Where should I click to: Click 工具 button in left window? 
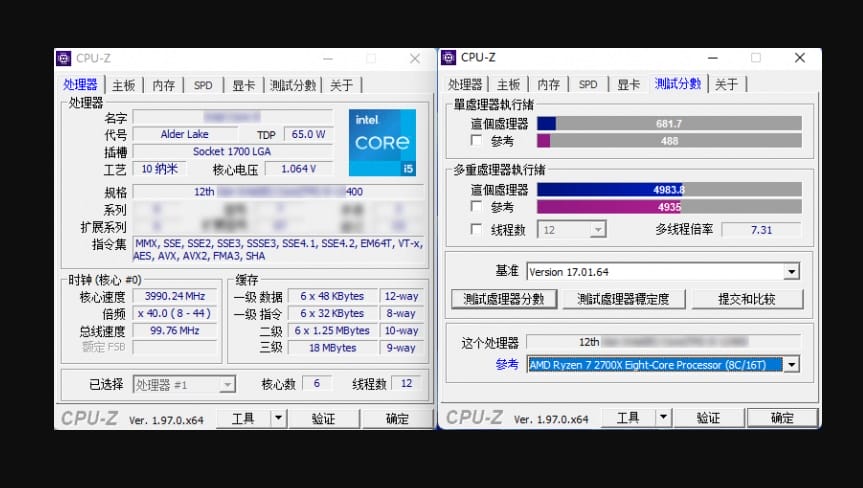coord(243,419)
